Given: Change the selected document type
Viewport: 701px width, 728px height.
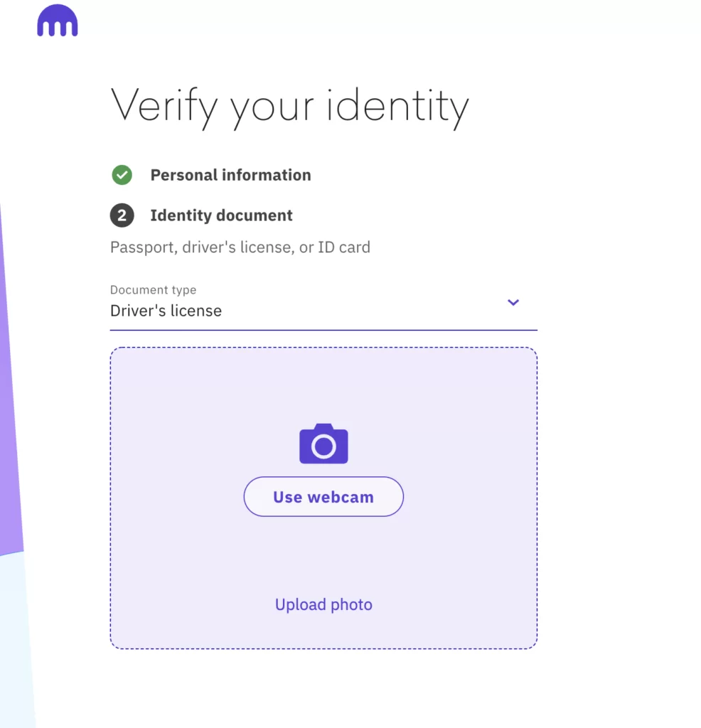Looking at the screenshot, I should coord(323,311).
